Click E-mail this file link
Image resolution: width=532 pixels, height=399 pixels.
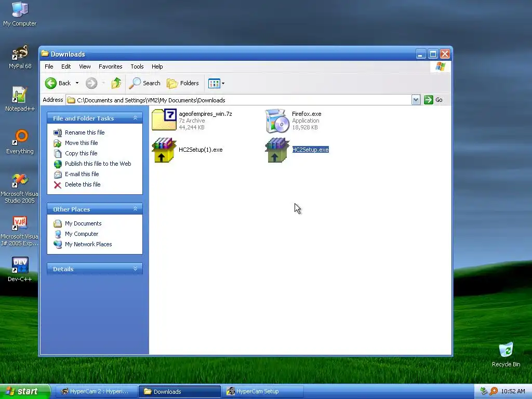tap(82, 174)
